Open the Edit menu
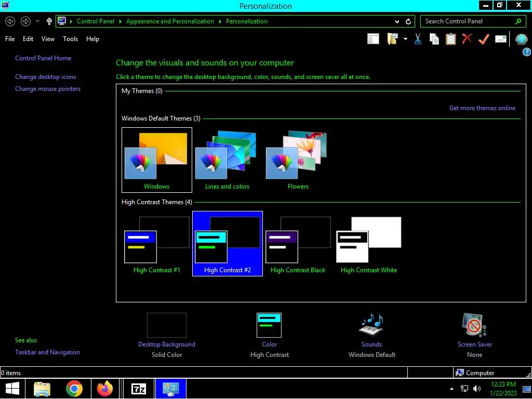The image size is (532, 399). click(28, 39)
